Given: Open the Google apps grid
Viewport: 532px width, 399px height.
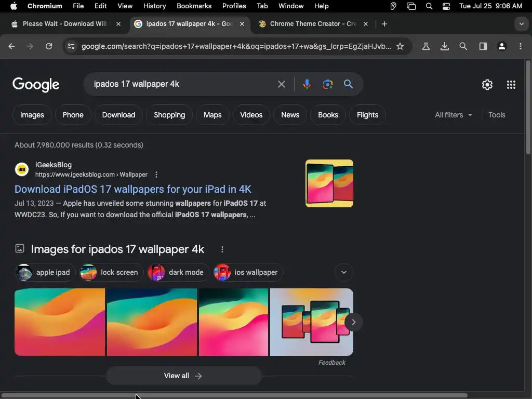Looking at the screenshot, I should (x=511, y=85).
